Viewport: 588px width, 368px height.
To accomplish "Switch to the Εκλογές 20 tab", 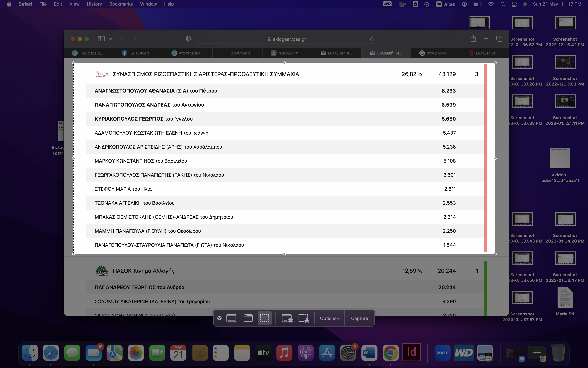I will [485, 53].
